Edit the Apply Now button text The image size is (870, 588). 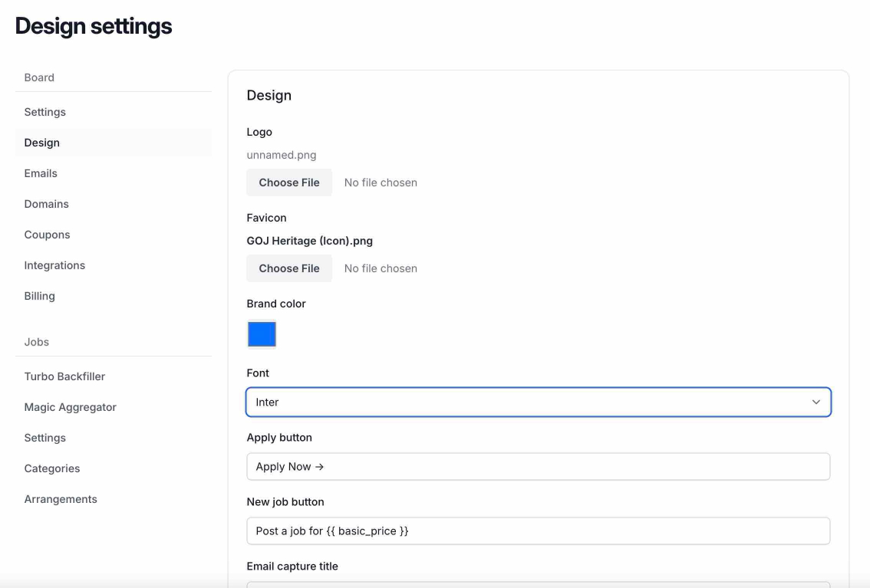click(537, 466)
